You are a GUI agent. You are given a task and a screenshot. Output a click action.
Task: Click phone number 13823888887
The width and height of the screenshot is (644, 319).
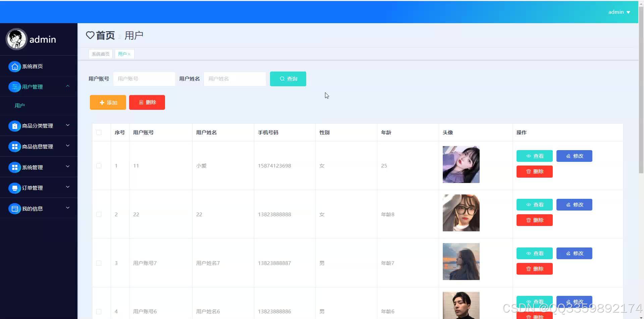(274, 263)
